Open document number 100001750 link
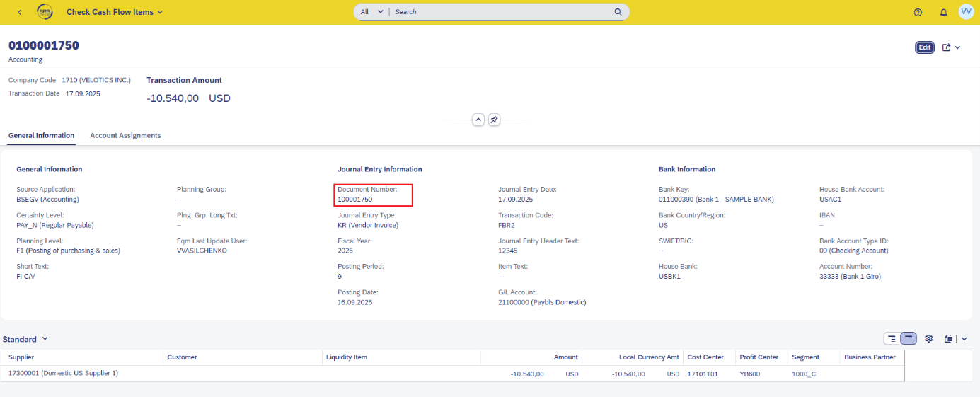 (354, 200)
